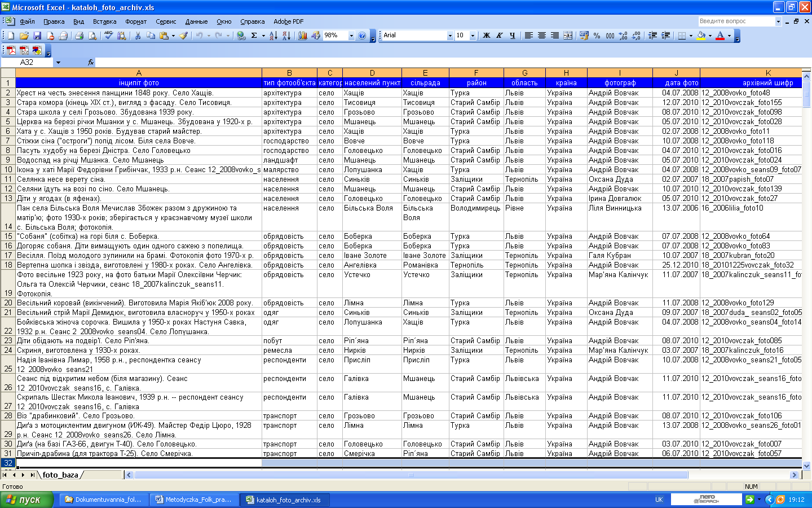Open Excel Help question mark

point(362,36)
